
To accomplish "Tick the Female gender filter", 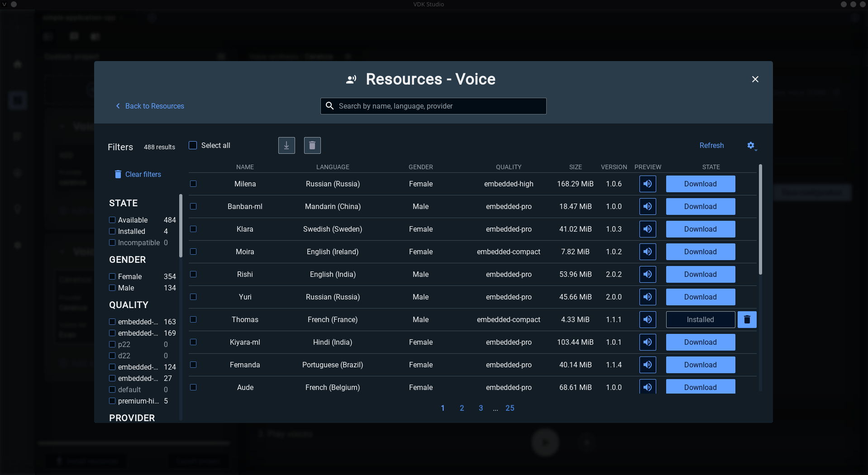I will coord(112,276).
